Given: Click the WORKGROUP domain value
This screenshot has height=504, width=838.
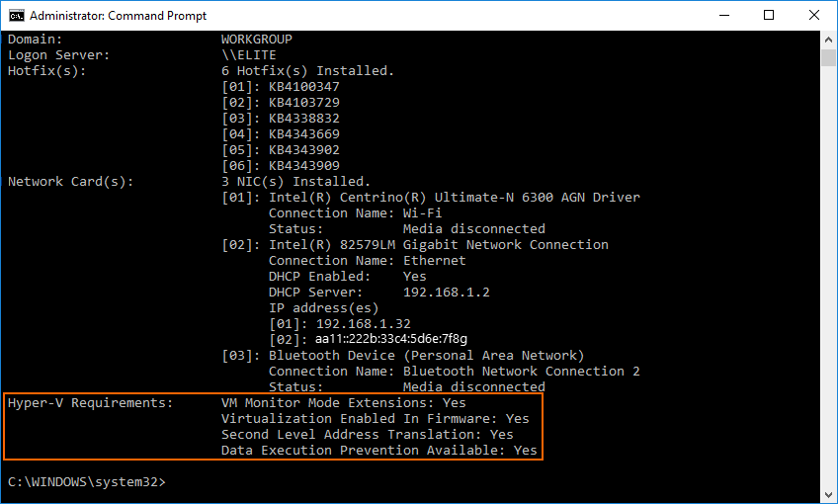Looking at the screenshot, I should 256,40.
